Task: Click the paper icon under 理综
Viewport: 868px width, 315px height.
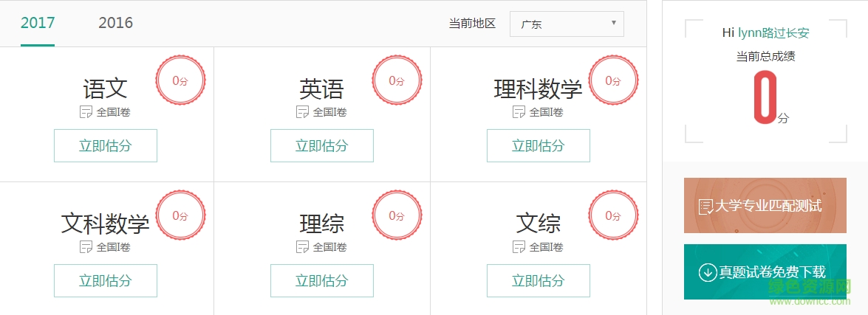Action: (303, 246)
